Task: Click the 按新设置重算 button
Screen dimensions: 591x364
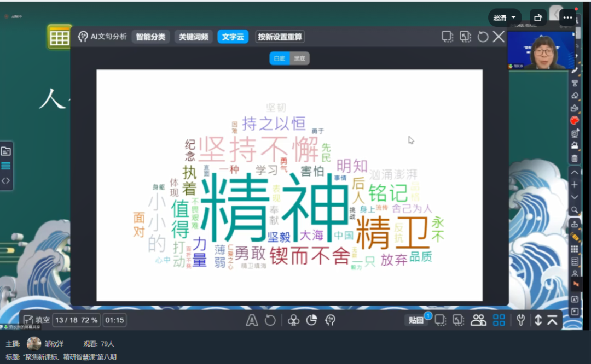Action: [x=280, y=37]
